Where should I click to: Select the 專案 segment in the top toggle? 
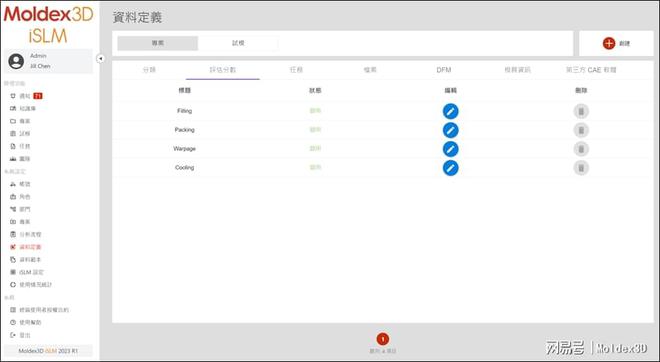(157, 43)
